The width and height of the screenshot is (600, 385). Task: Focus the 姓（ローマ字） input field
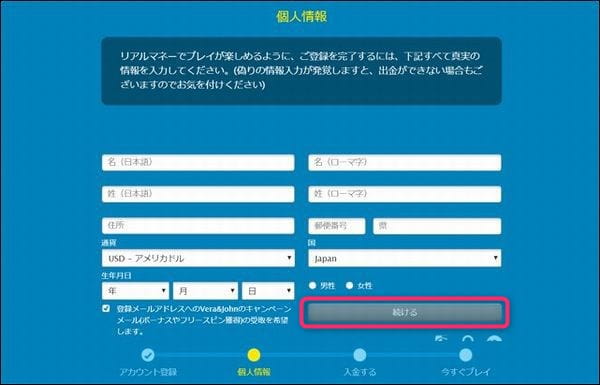(x=405, y=194)
